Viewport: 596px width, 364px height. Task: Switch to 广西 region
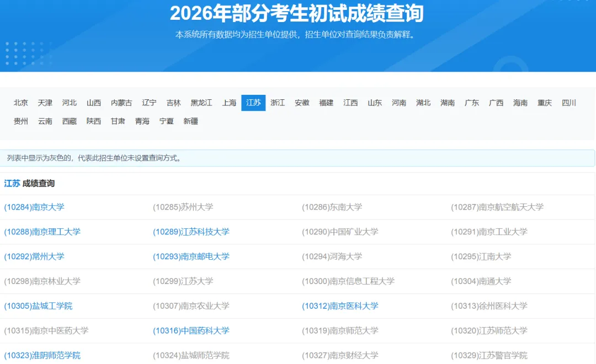pyautogui.click(x=496, y=103)
